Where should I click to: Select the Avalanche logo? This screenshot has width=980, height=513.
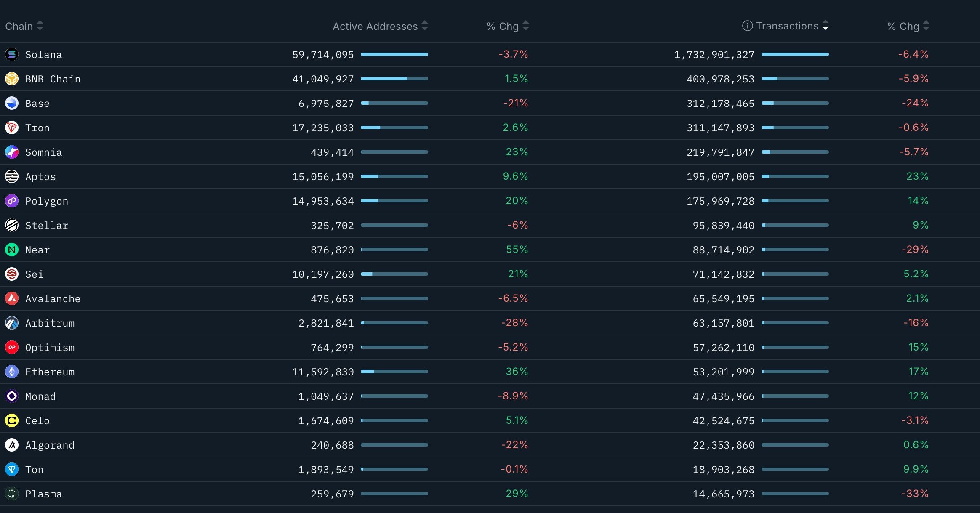click(x=12, y=298)
